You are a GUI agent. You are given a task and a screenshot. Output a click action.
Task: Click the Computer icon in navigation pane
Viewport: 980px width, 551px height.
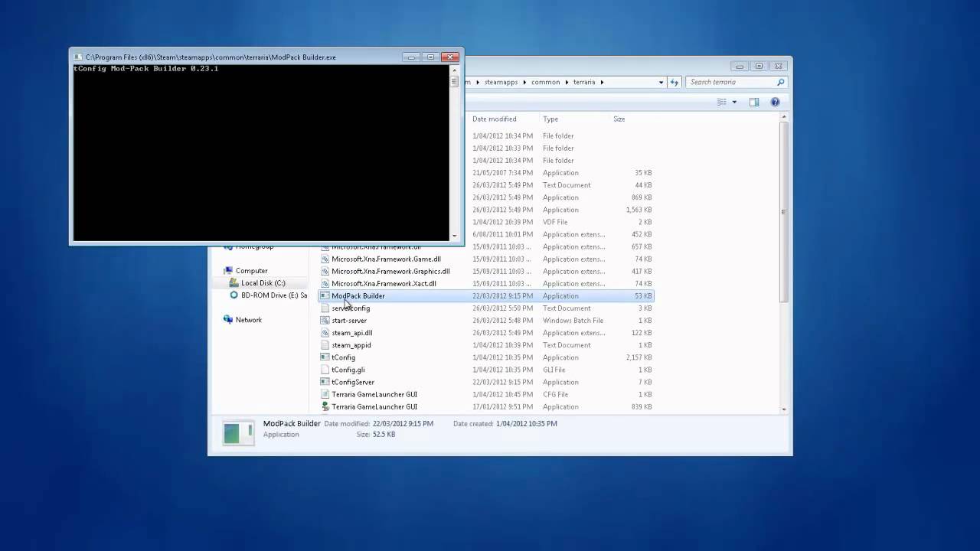(x=228, y=271)
